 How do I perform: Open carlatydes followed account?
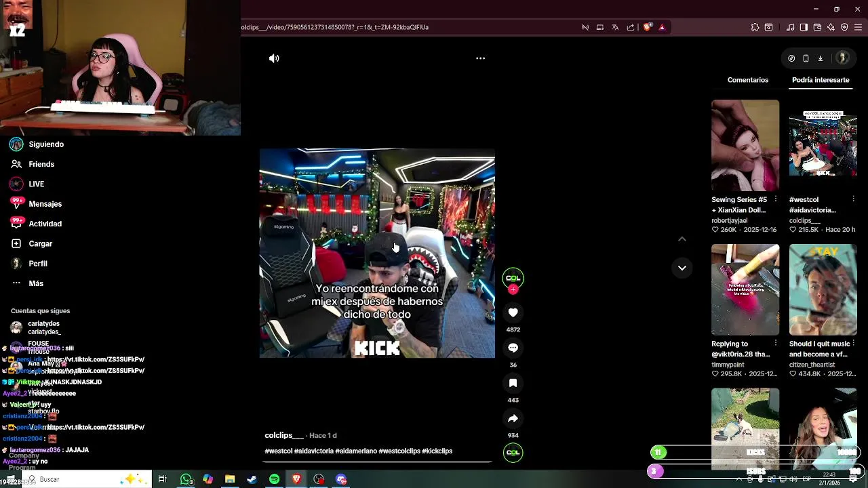[x=37, y=327]
